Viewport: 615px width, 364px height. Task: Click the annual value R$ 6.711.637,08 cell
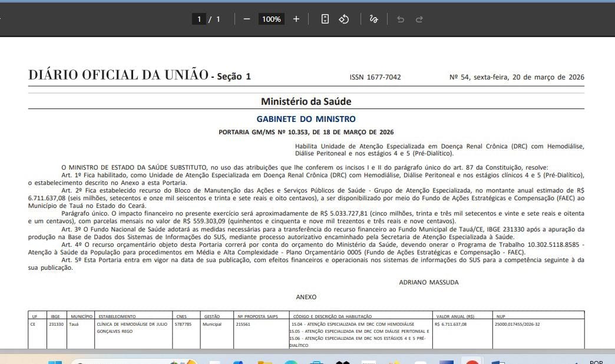[451, 324]
